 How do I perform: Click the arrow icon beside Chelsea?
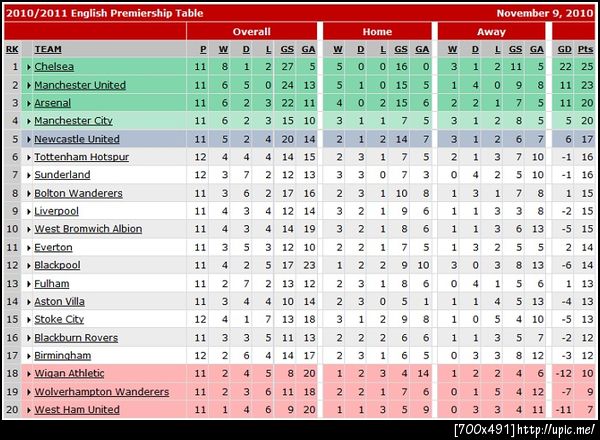click(x=30, y=67)
